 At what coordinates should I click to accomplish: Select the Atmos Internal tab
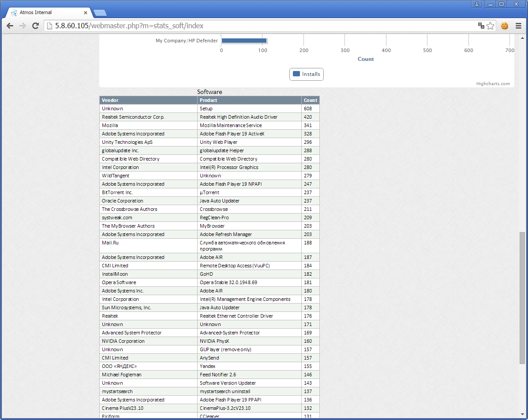(x=49, y=12)
